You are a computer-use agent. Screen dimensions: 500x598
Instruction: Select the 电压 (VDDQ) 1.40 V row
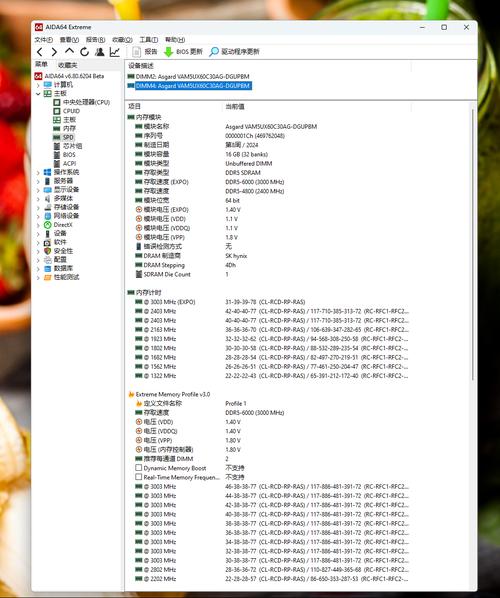tap(188, 431)
